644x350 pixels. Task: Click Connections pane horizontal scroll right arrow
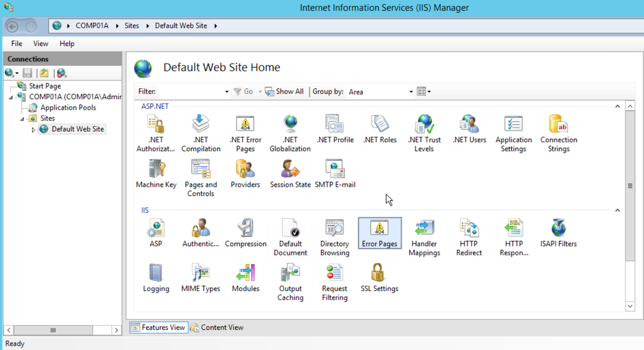(116, 330)
